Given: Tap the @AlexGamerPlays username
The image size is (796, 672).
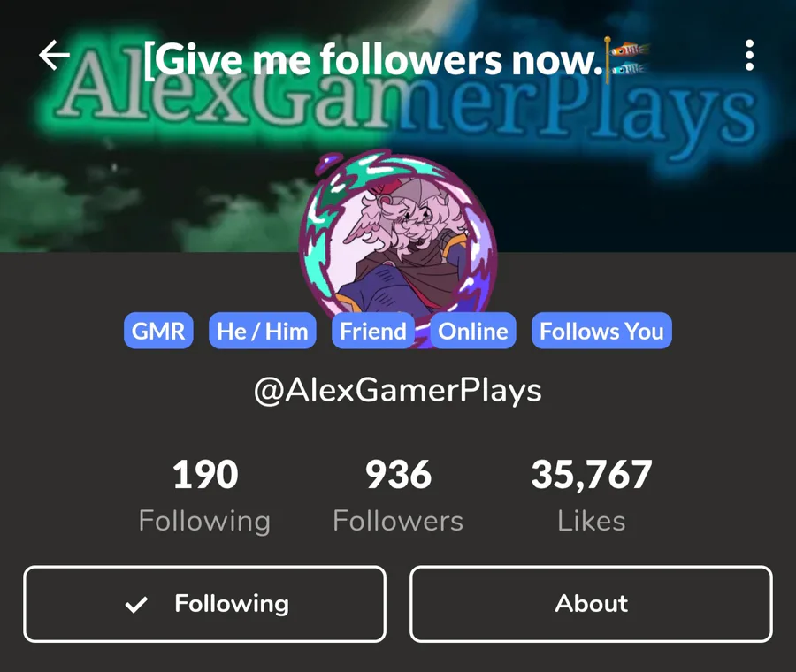Looking at the screenshot, I should [x=398, y=391].
